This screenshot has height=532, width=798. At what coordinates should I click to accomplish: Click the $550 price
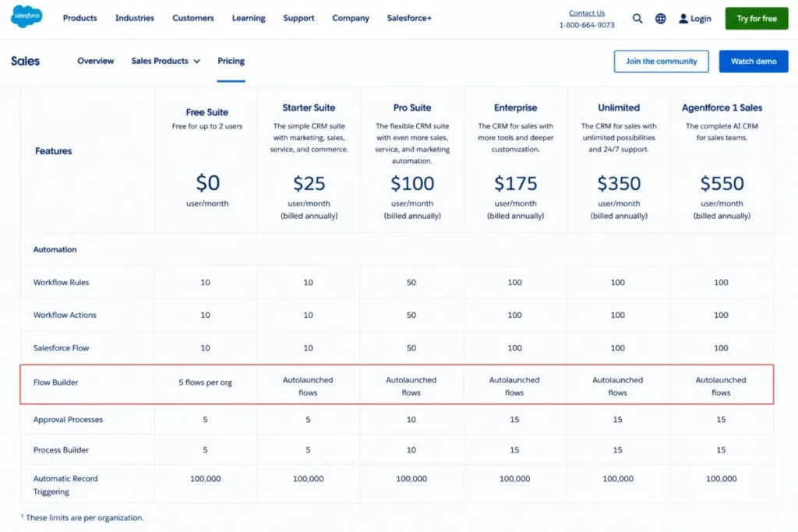coord(722,183)
